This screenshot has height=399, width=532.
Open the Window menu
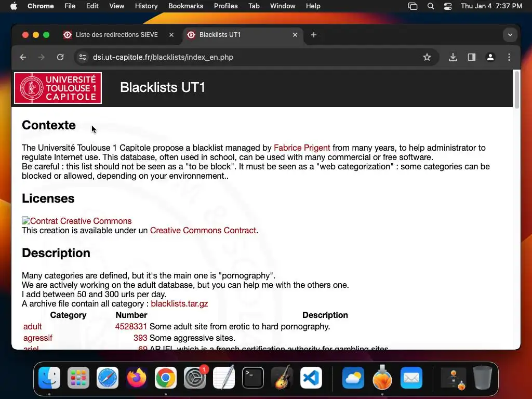(283, 6)
